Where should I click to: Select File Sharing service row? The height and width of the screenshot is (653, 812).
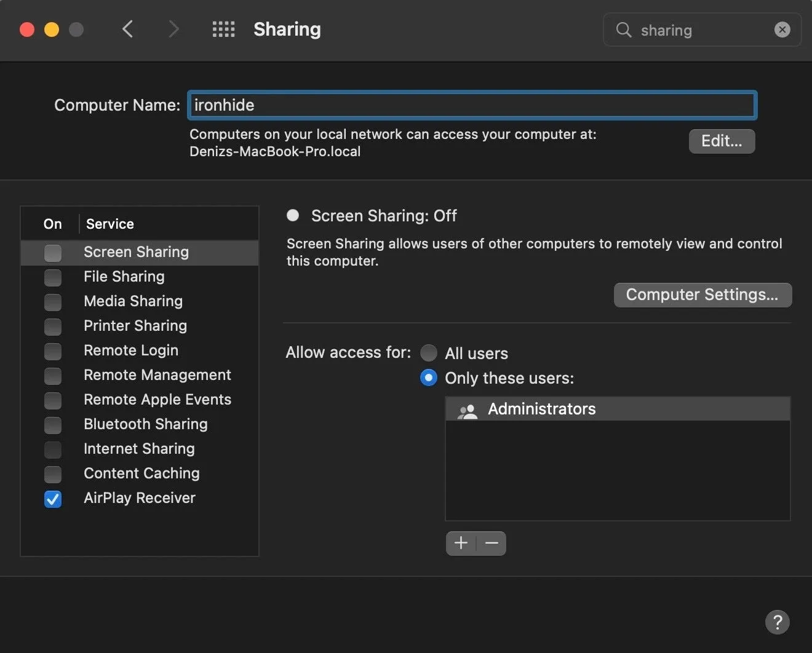[x=140, y=277]
